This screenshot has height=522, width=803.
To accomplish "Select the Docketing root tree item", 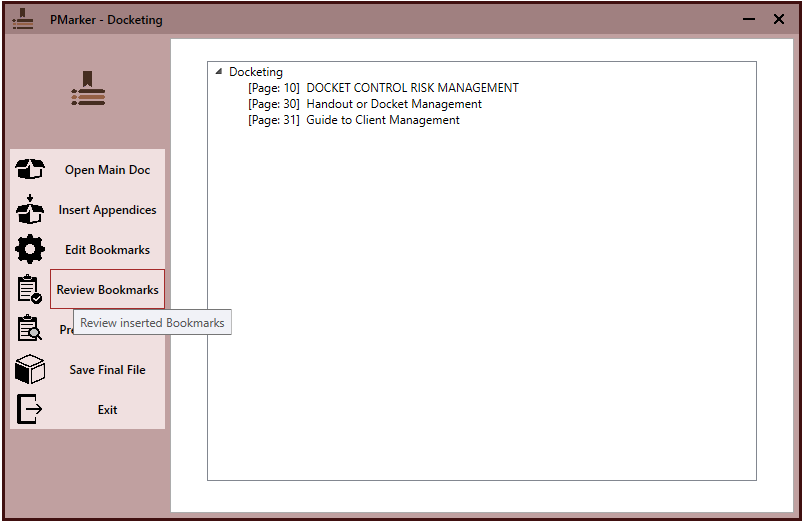I will (256, 72).
